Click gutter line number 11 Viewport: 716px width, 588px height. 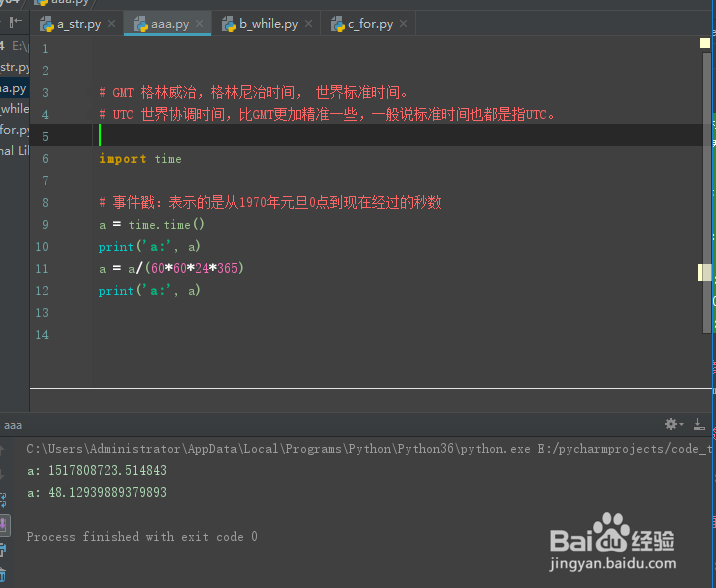(42, 268)
